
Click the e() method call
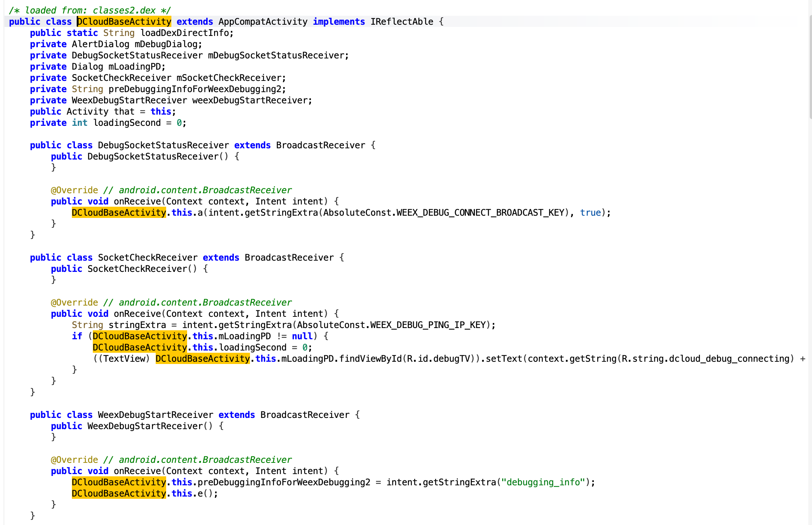click(205, 494)
